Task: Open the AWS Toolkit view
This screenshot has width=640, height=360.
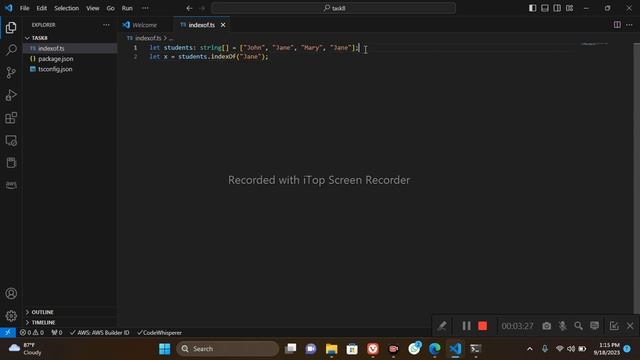Action: tap(11, 185)
